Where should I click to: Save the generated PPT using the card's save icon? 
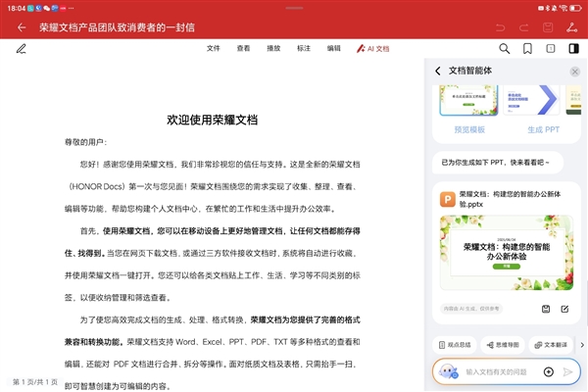545,310
